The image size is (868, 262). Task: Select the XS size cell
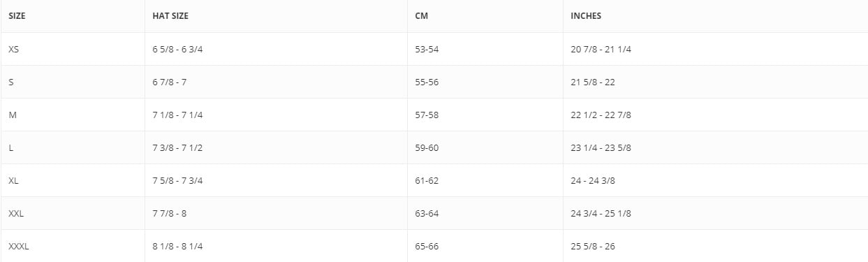pyautogui.click(x=14, y=49)
